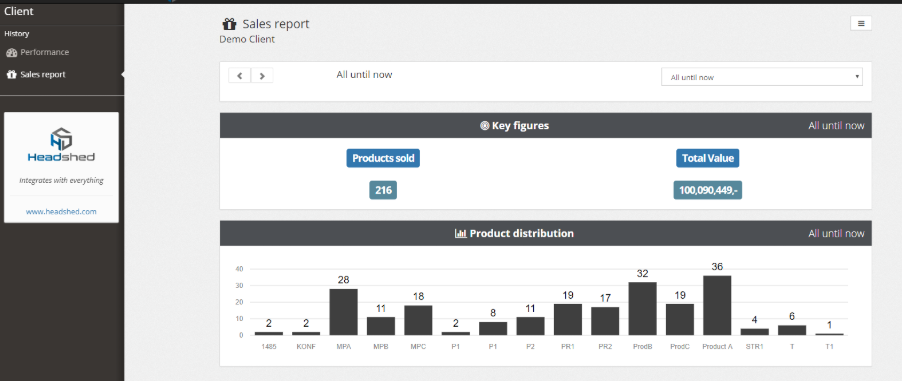Click the 28 value label above MPA
This screenshot has width=902, height=381.
tap(343, 280)
